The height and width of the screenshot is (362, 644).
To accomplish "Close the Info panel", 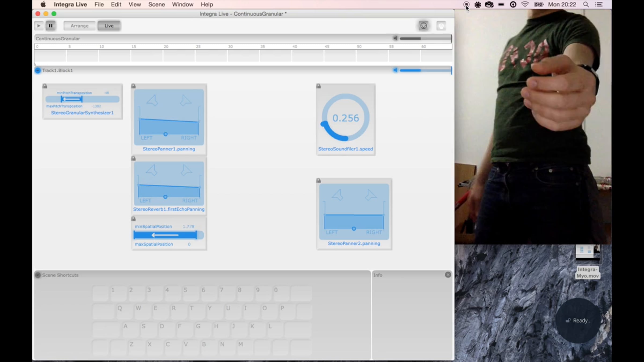I will pos(448,275).
